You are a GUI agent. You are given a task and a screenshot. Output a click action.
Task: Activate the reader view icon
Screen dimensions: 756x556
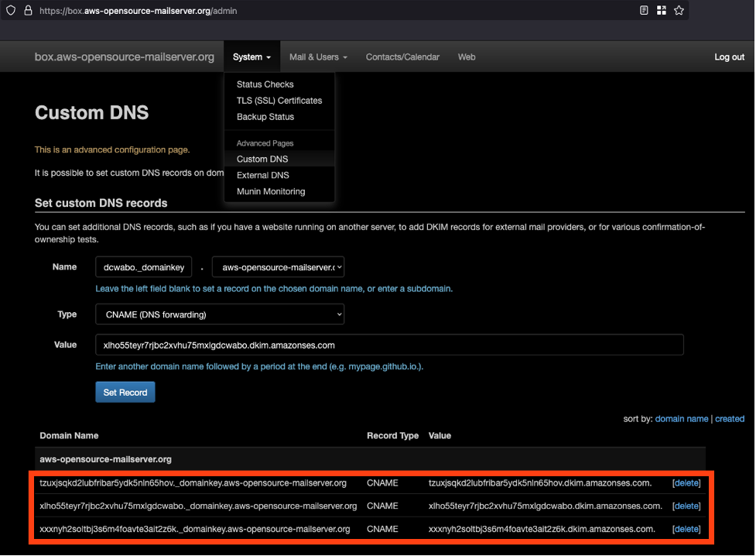645,10
